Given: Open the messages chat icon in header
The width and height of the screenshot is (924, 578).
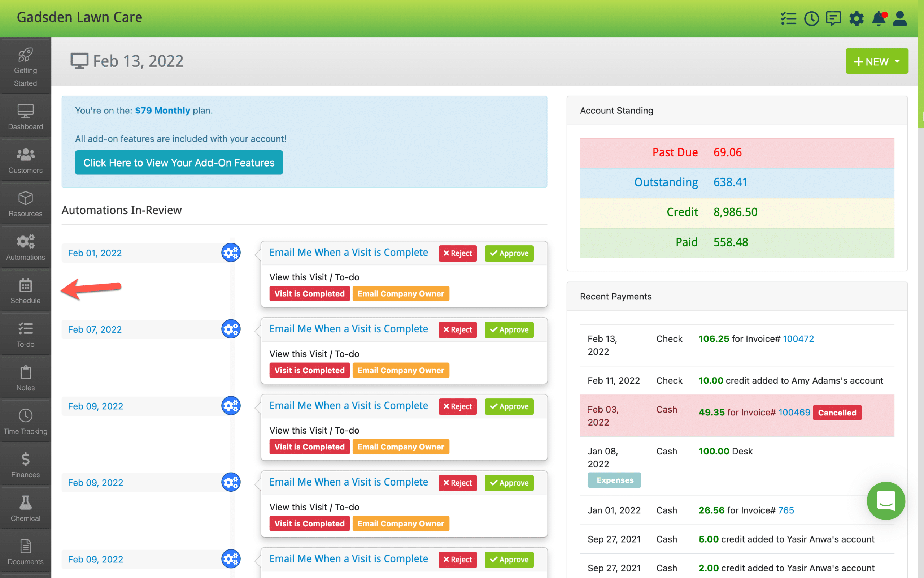Looking at the screenshot, I should [833, 18].
